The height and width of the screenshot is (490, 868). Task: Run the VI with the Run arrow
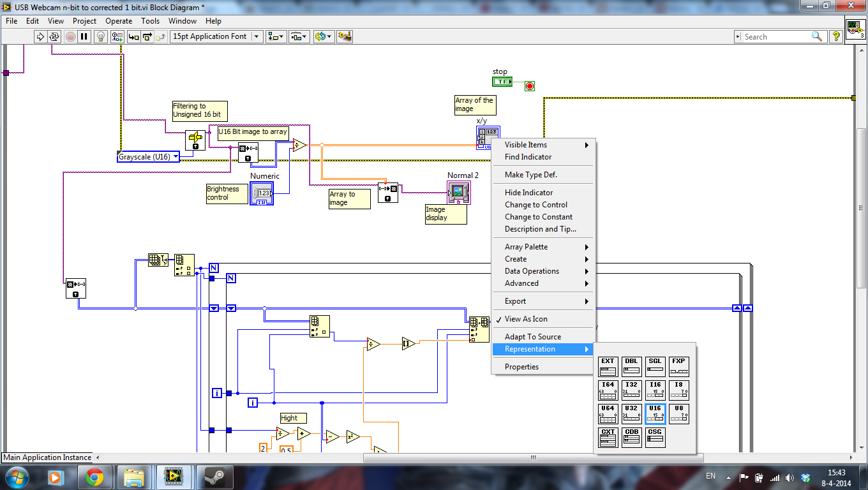(40, 36)
